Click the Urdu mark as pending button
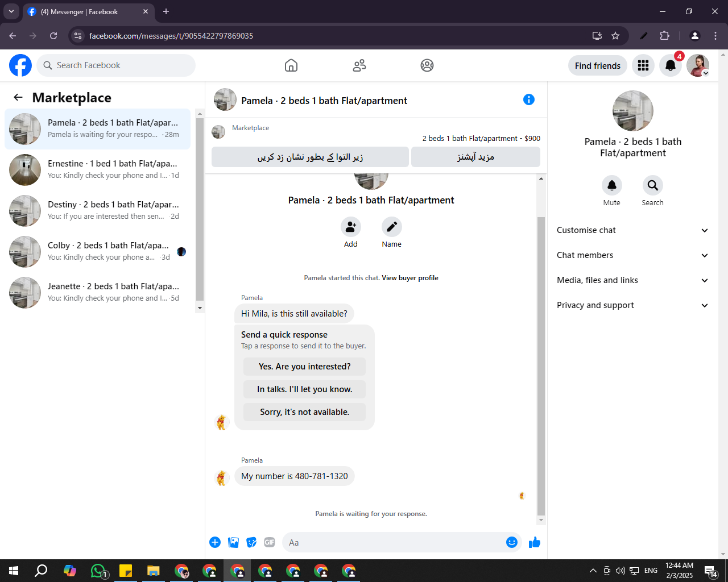The height and width of the screenshot is (582, 728). point(310,157)
